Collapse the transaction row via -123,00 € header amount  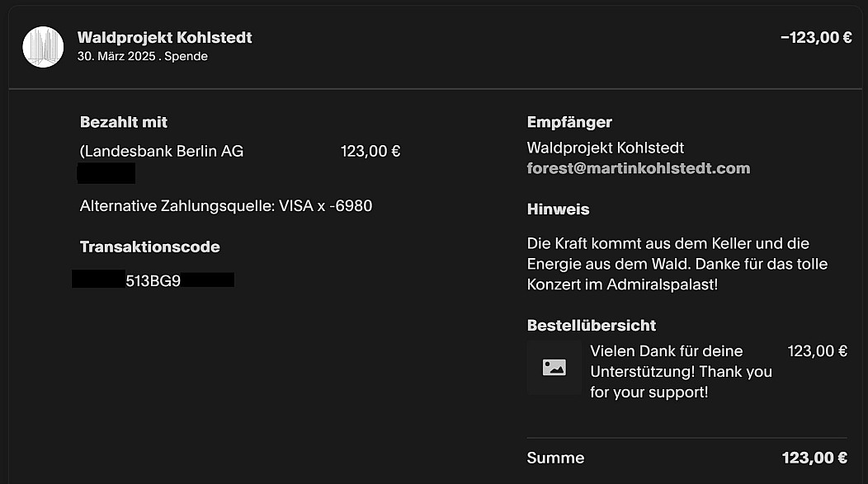tap(815, 37)
